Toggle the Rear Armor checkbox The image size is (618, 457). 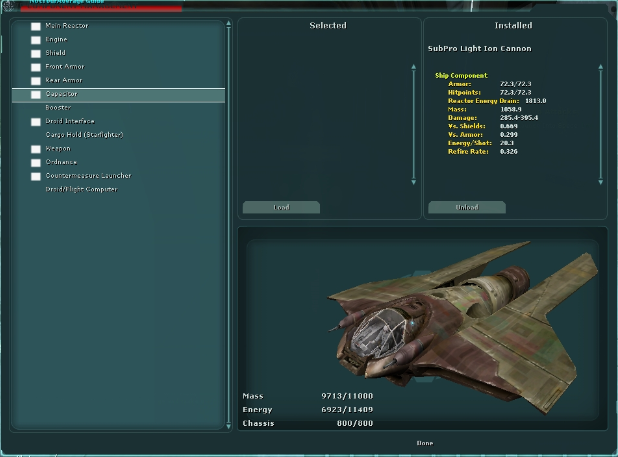click(36, 81)
